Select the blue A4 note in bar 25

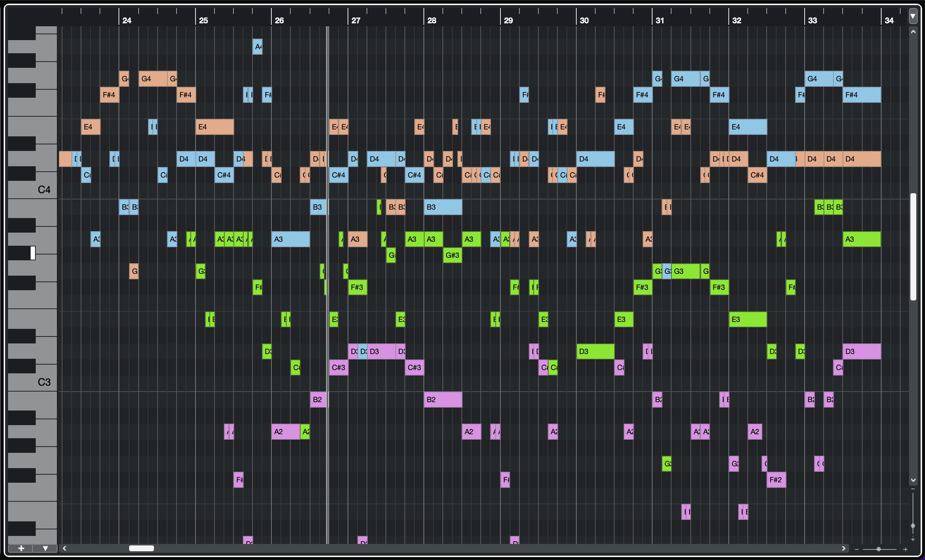point(258,47)
